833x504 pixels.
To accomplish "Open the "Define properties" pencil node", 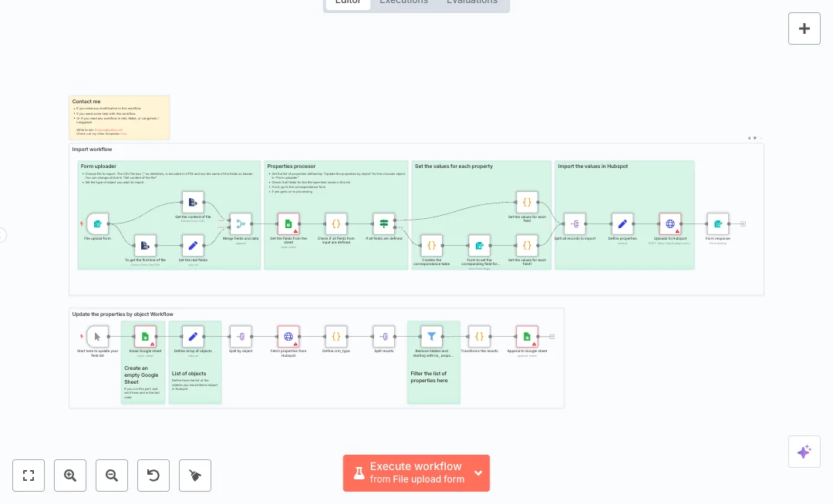I will [x=622, y=223].
